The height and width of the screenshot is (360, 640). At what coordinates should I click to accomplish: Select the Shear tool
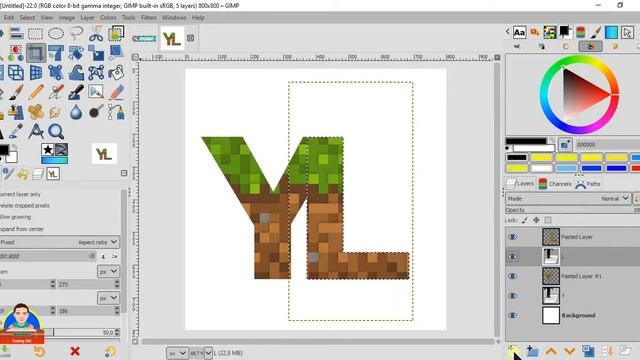tap(116, 53)
